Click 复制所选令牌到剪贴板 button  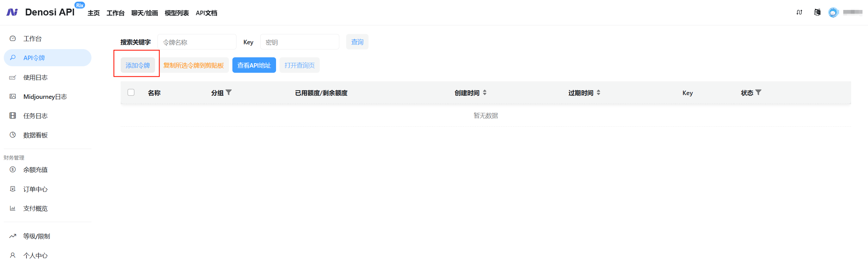[194, 65]
